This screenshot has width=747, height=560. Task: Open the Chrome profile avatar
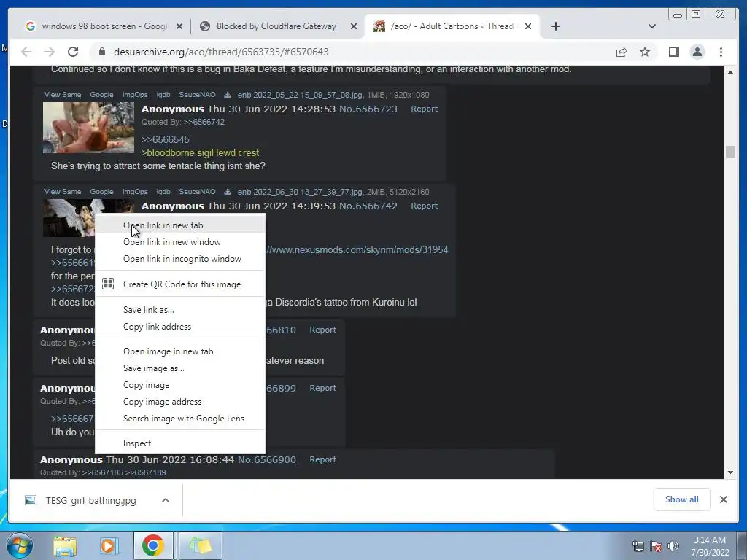pos(697,52)
